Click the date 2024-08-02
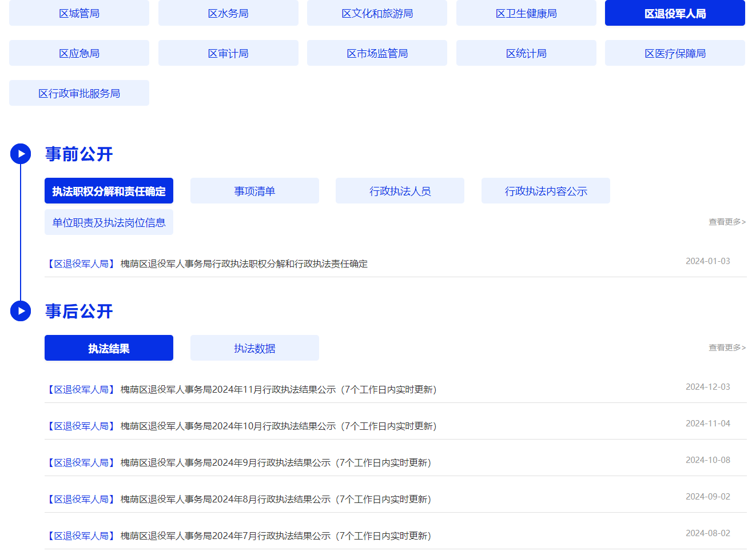This screenshot has width=756, height=555. click(x=708, y=533)
